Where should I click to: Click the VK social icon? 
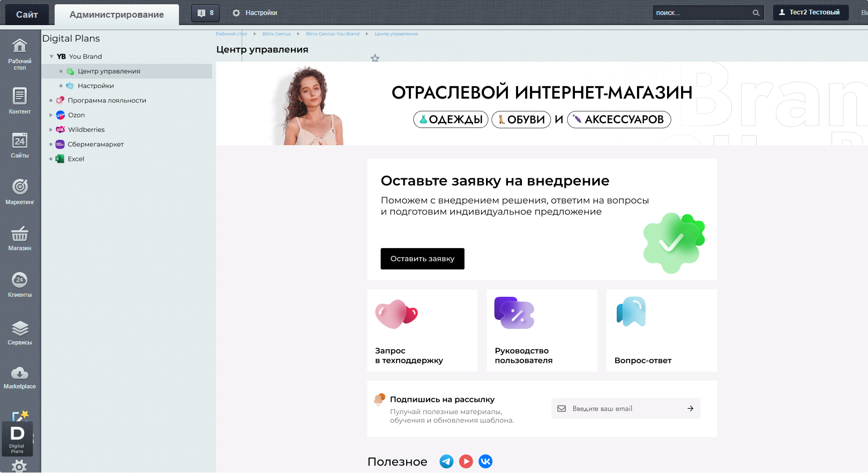pyautogui.click(x=485, y=461)
